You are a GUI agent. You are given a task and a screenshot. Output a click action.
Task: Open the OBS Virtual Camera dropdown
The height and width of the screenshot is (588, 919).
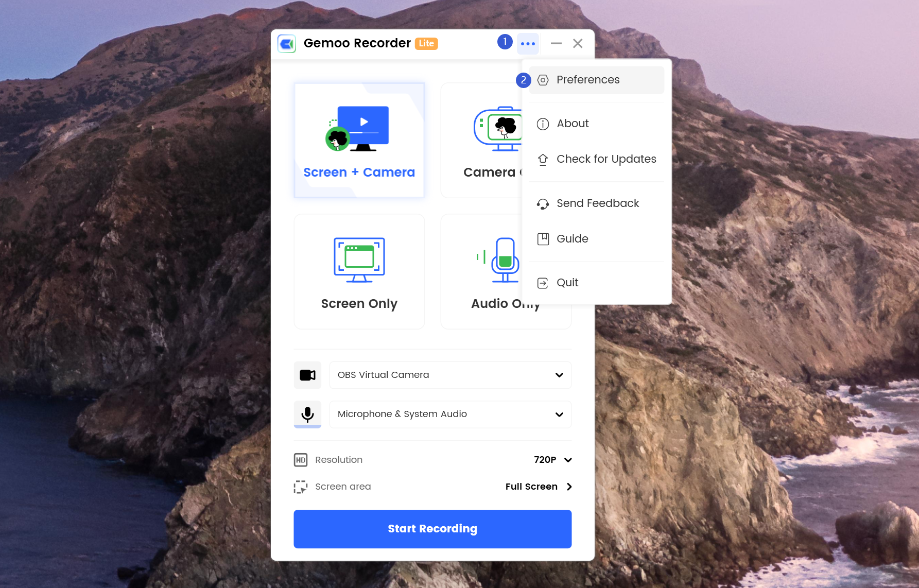click(x=450, y=375)
